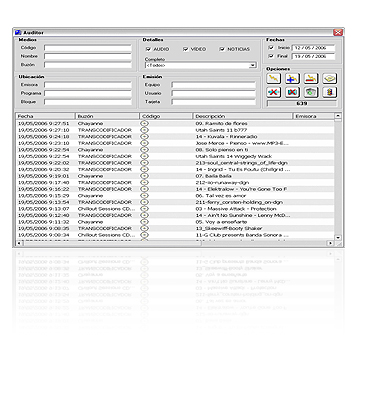Click Código icon in '05. Voy a enseñarte' row
375x394 pixels.
click(145, 222)
